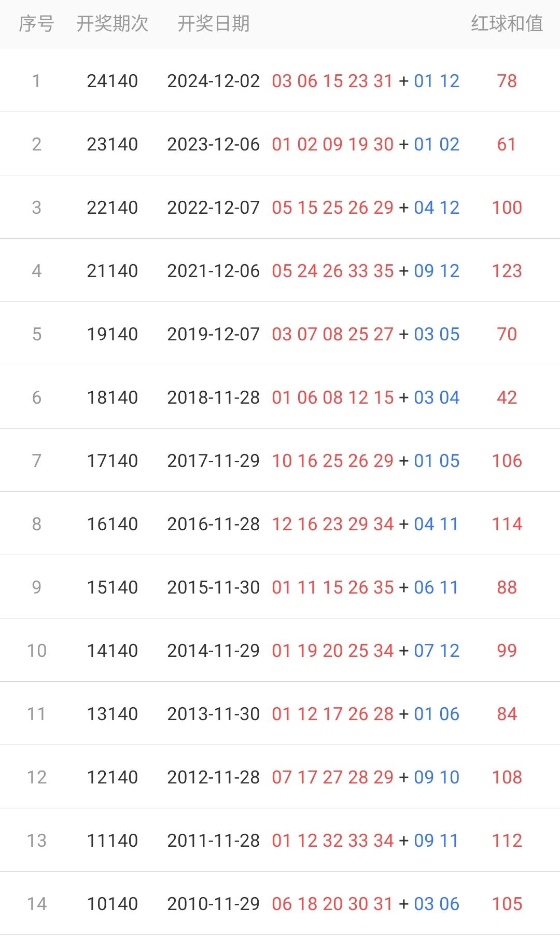
Task: Select draw period 12140
Action: pyautogui.click(x=112, y=777)
